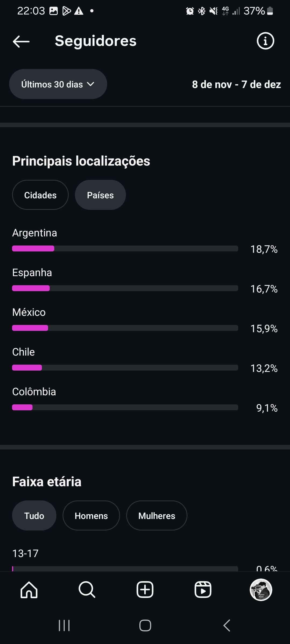Open the info icon for Seguidores

pos(265,41)
